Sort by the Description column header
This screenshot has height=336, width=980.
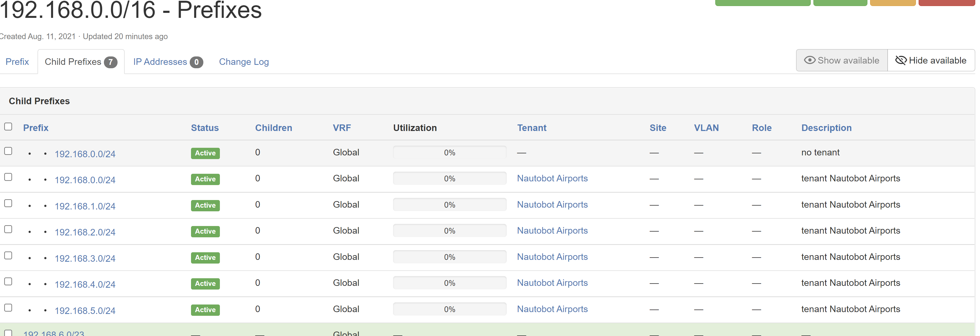(826, 128)
